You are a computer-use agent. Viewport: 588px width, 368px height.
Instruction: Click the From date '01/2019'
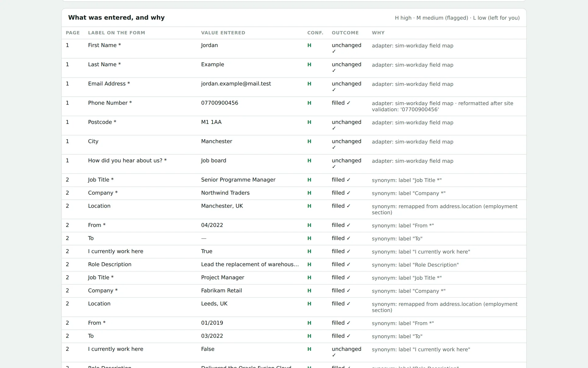click(212, 323)
